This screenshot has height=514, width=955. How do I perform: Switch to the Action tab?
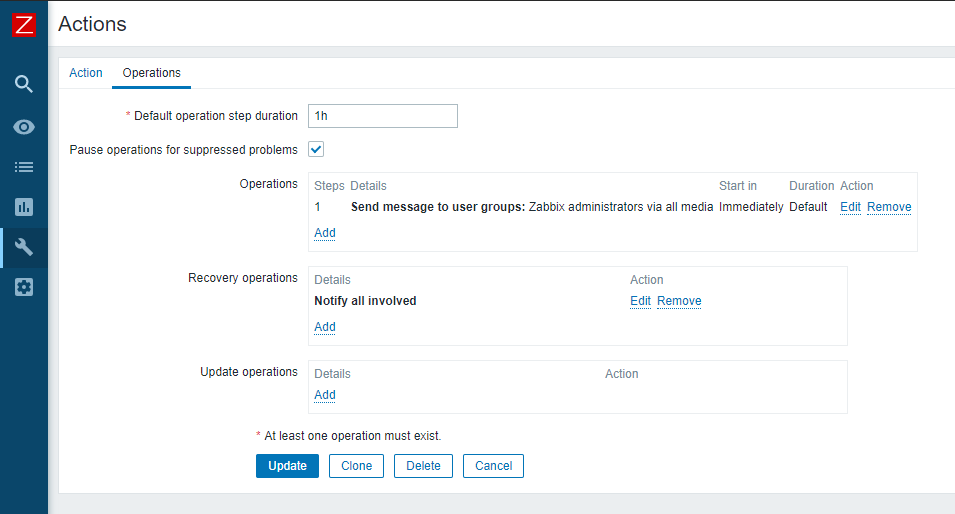coord(86,73)
